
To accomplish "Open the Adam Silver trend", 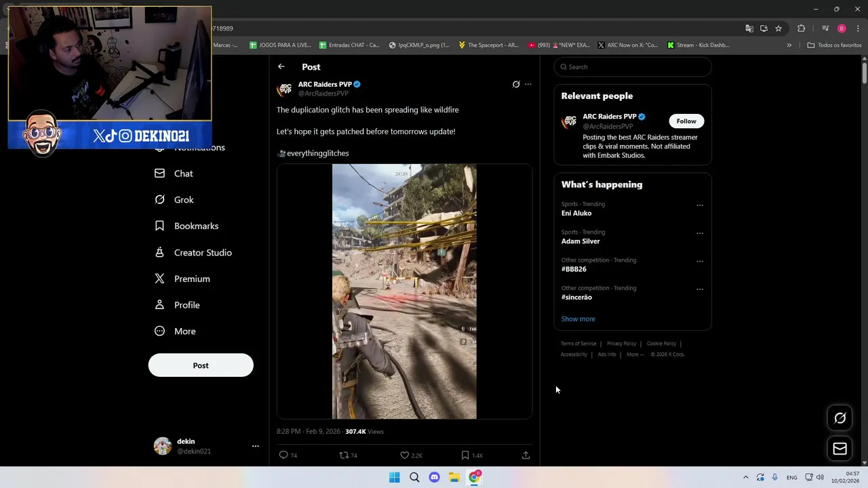I will pos(580,241).
